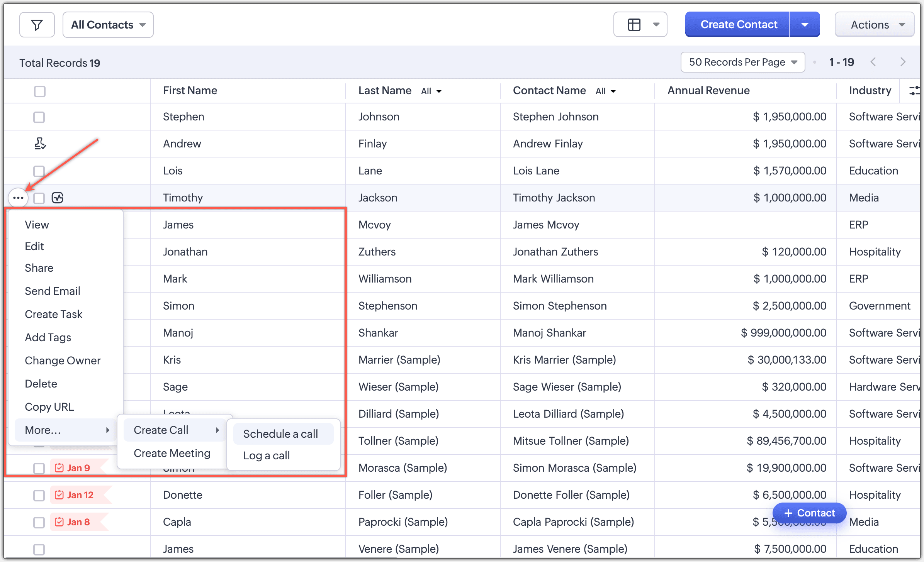Open the Last Name All filter
Image resolution: width=924 pixels, height=562 pixels.
pyautogui.click(x=431, y=91)
